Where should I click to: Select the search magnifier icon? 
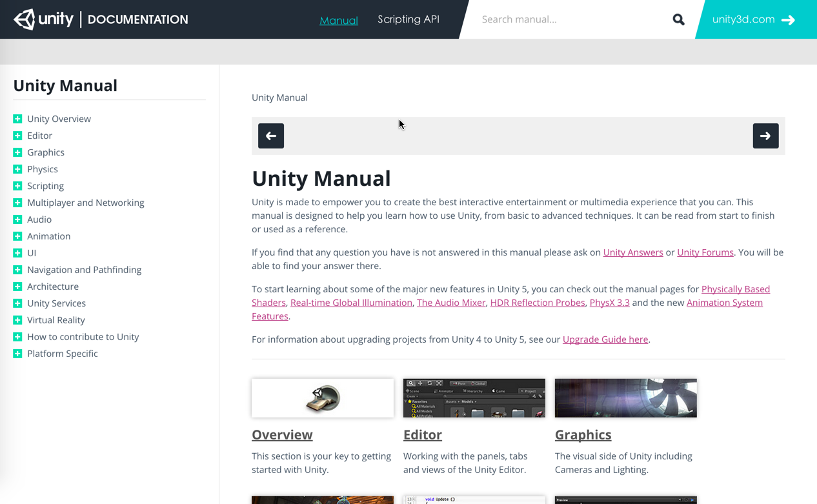tap(678, 19)
